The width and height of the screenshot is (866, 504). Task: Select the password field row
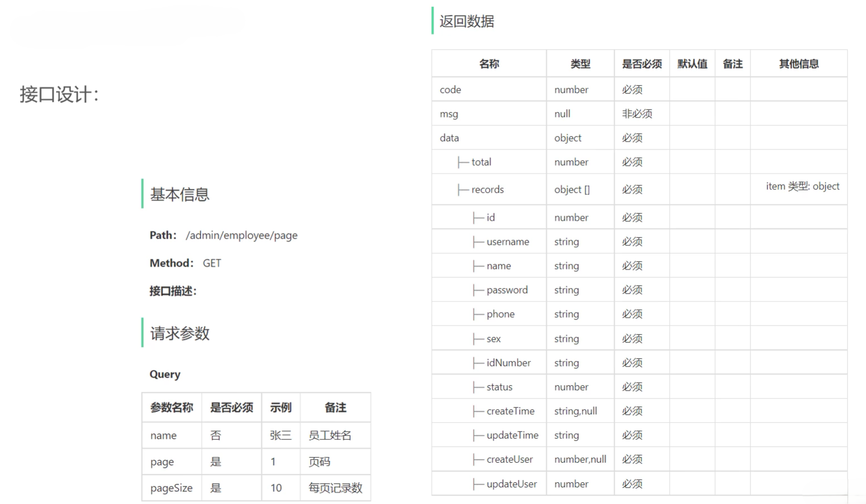pyautogui.click(x=507, y=290)
